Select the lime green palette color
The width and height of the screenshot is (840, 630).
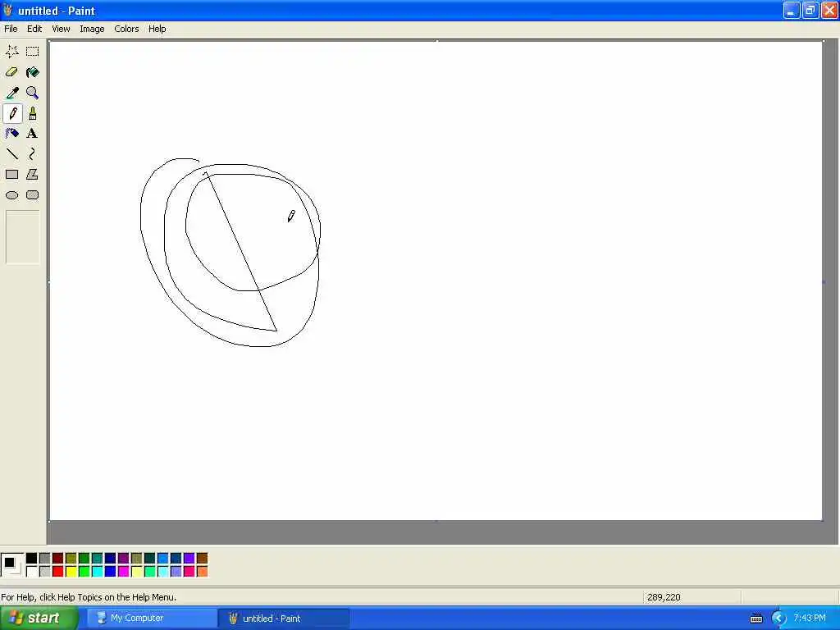(x=84, y=572)
